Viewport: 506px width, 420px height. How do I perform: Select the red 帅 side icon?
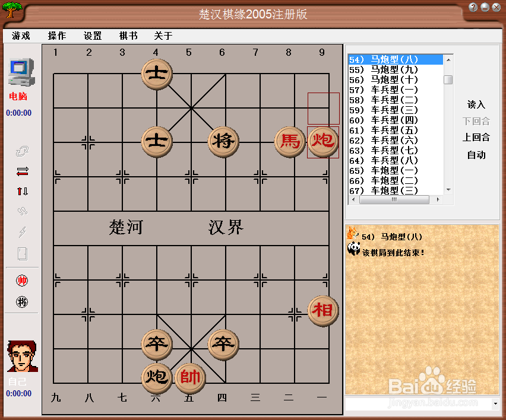pos(22,281)
